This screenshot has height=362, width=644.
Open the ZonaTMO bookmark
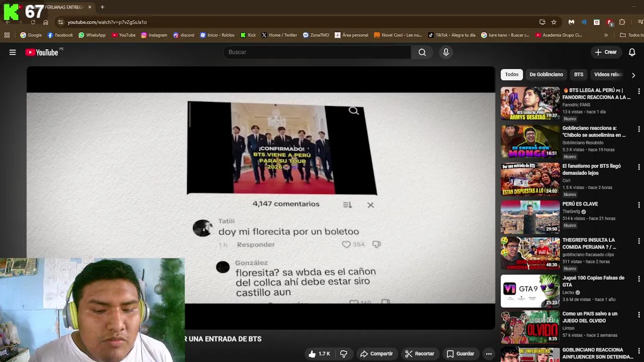click(316, 35)
